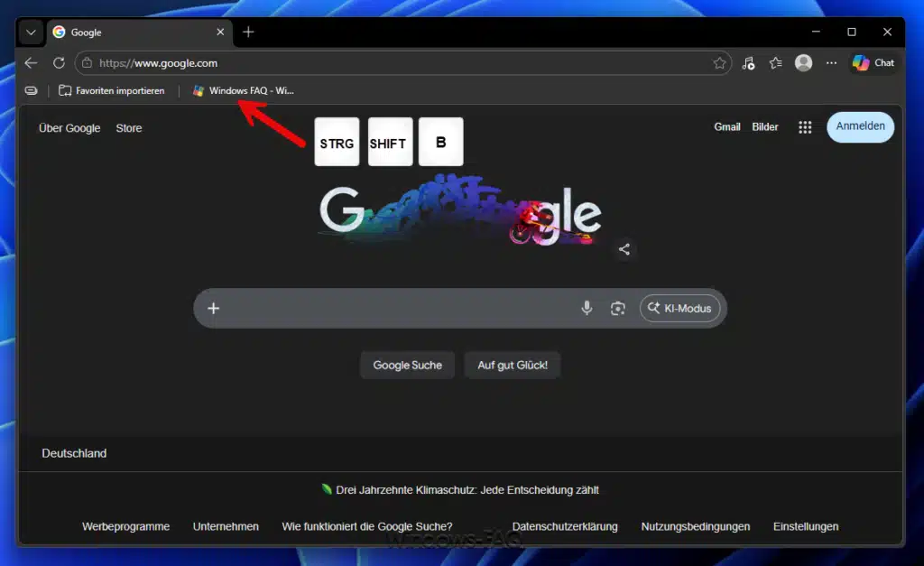The width and height of the screenshot is (924, 566).
Task: Expand the KI-Modus search option
Action: click(x=680, y=308)
